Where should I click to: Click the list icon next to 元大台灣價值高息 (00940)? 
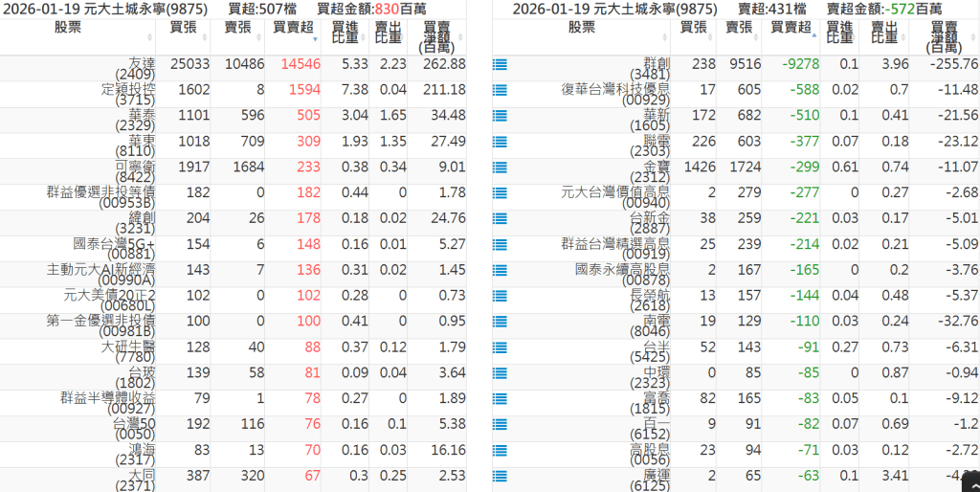click(x=500, y=193)
